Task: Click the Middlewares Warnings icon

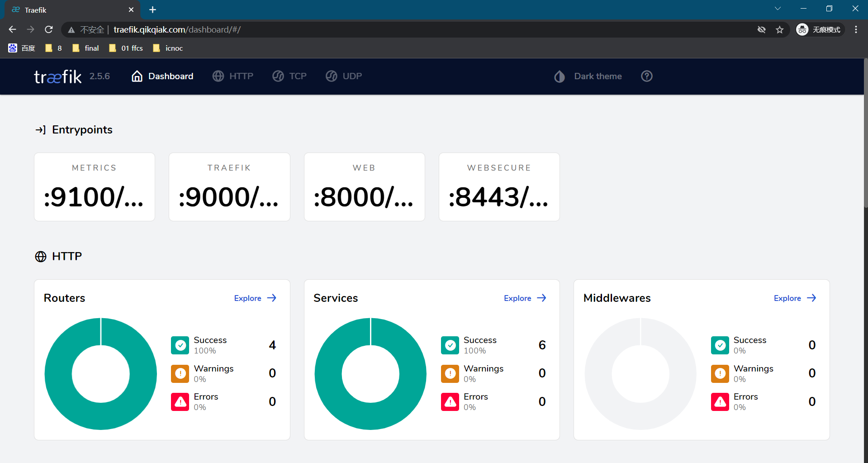Action: pos(720,373)
